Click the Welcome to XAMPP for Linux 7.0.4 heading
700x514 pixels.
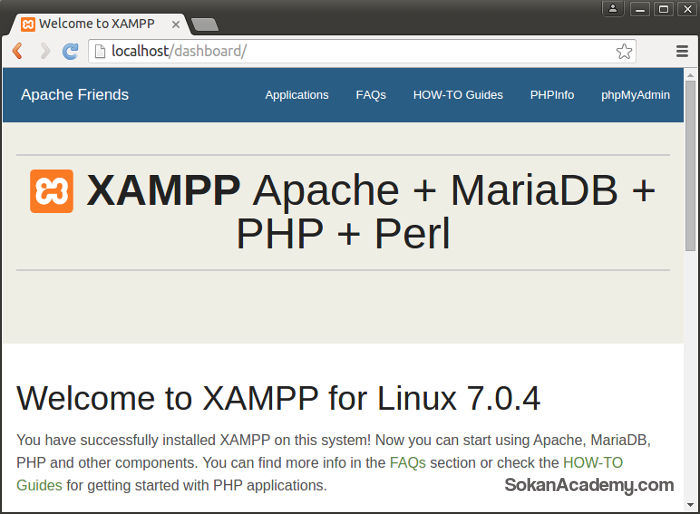point(278,398)
